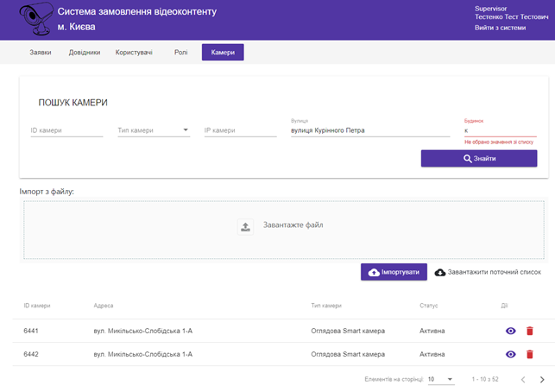This screenshot has width=555, height=392.
Task: View camera 6441 with eye icon
Action: 510,331
